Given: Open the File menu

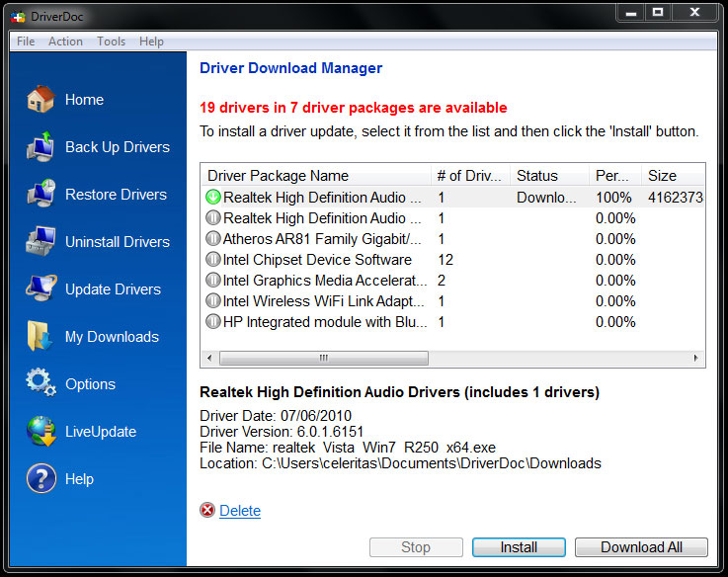Looking at the screenshot, I should (x=26, y=41).
